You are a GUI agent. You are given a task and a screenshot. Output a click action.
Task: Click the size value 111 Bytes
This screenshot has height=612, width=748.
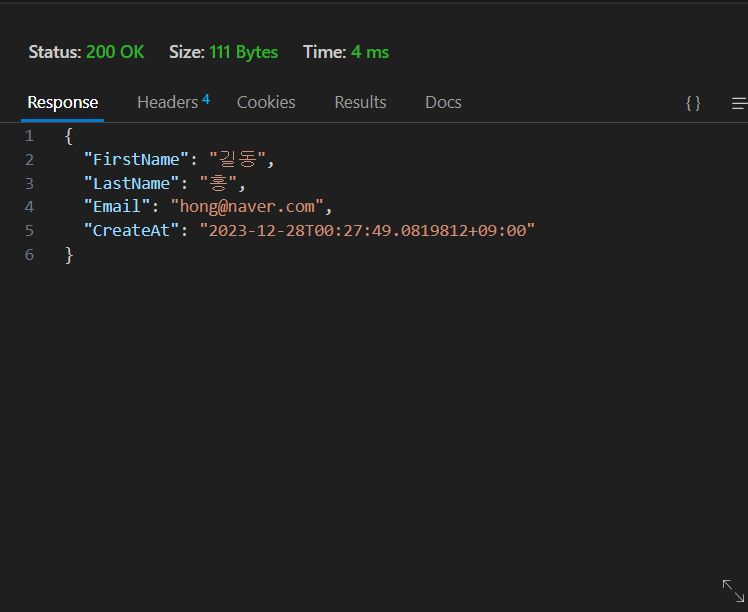(x=243, y=52)
